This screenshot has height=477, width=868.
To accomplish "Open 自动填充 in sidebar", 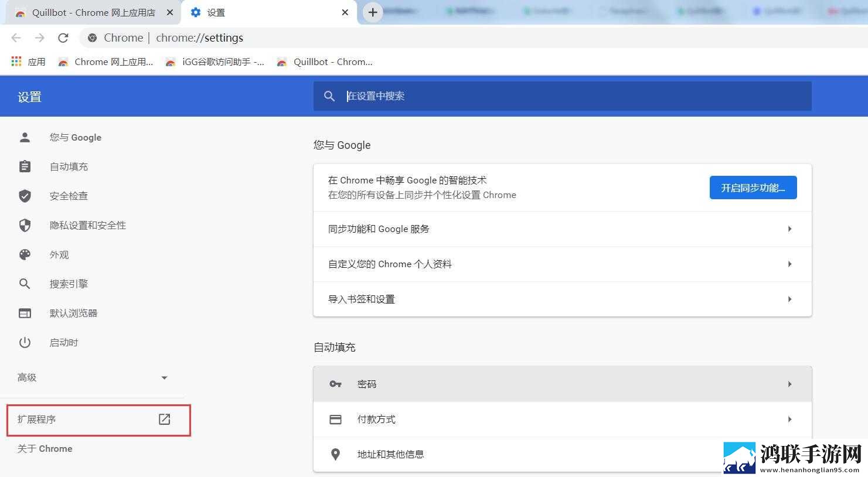I will 69,166.
